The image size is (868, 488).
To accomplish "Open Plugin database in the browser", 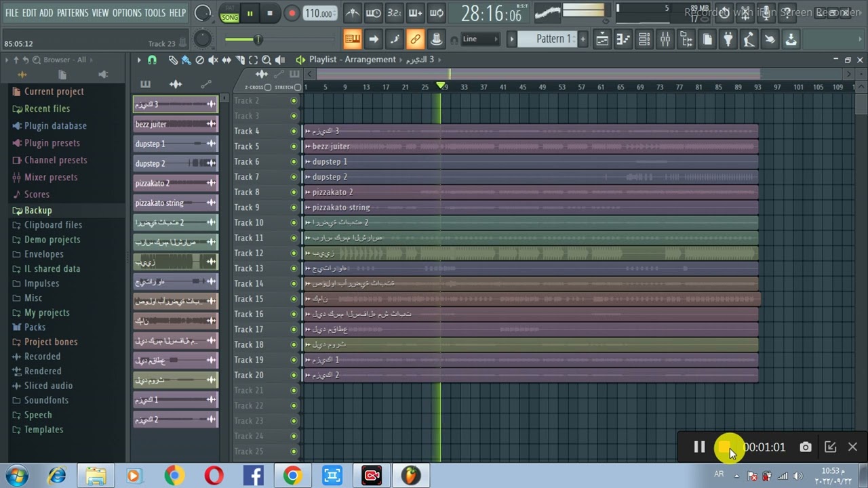I will (x=56, y=126).
